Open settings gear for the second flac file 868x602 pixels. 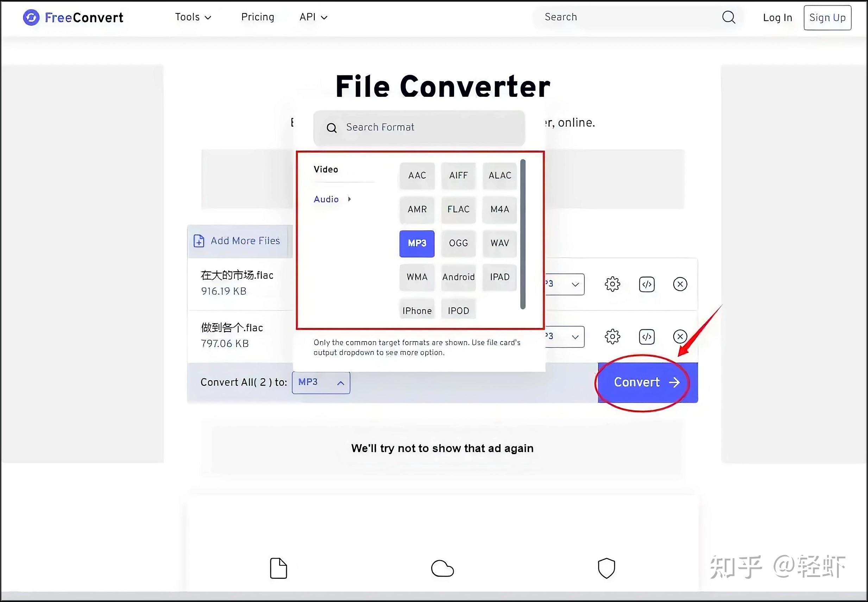612,337
